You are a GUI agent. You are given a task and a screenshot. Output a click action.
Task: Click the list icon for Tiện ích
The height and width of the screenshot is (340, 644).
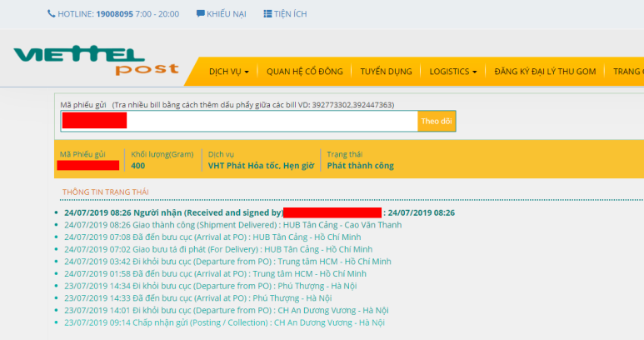[x=267, y=13]
